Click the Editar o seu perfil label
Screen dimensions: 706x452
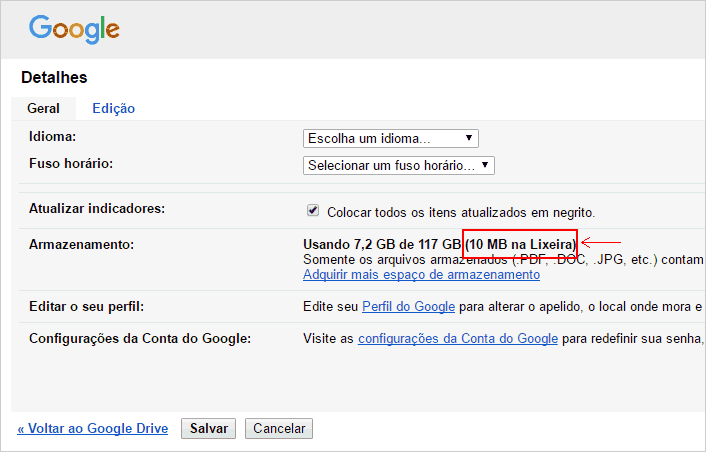(x=86, y=307)
